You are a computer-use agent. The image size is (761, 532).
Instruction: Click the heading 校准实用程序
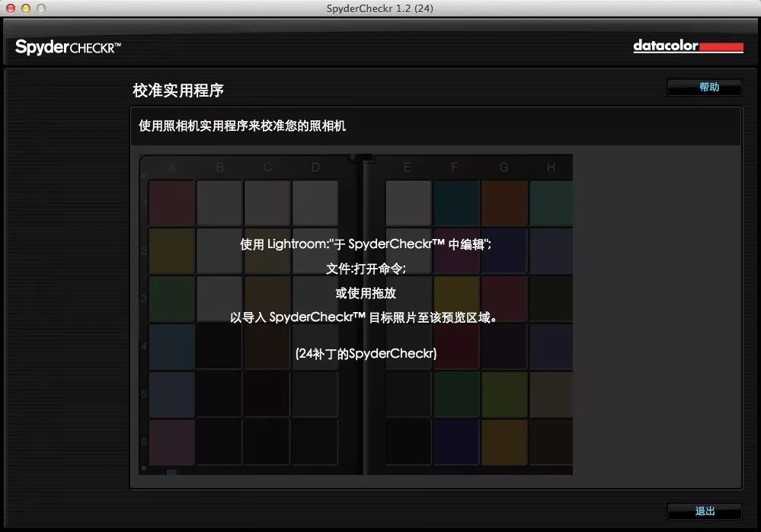[x=178, y=91]
